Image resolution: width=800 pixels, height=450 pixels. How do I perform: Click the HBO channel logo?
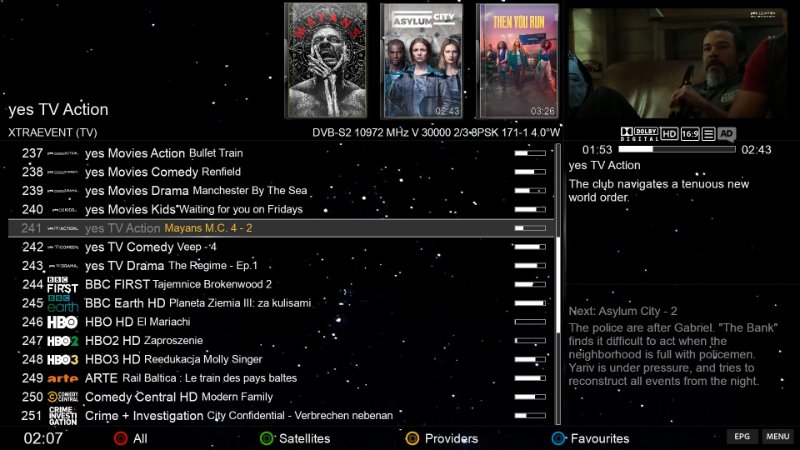[62, 322]
